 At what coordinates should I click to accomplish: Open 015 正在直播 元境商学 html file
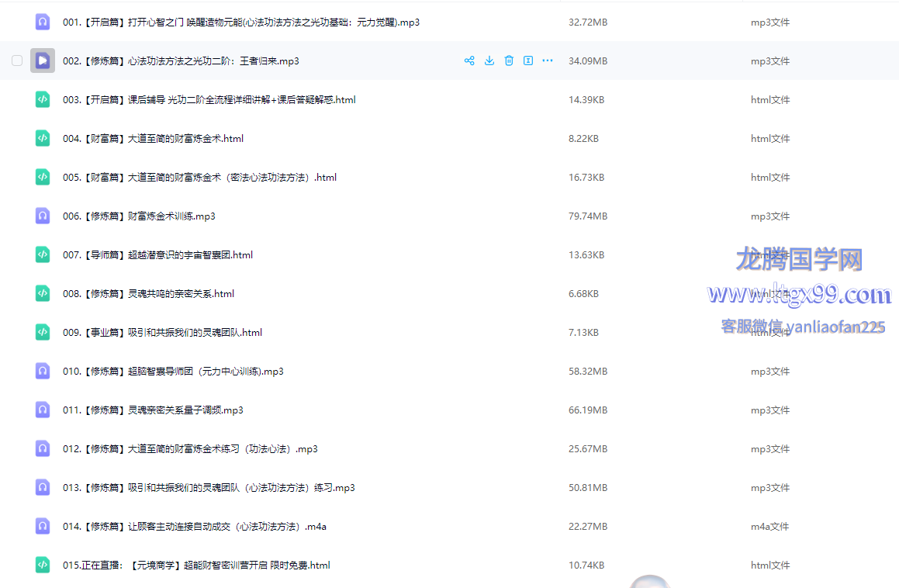pos(196,566)
